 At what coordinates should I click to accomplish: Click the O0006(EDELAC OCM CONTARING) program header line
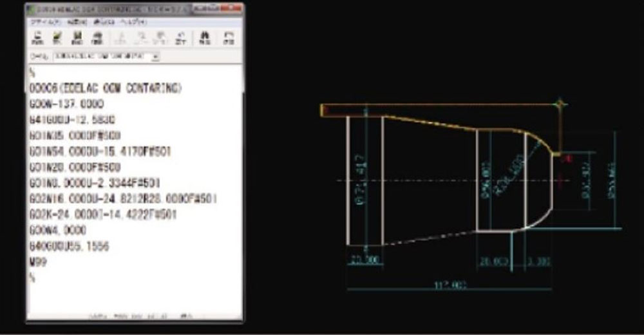click(x=106, y=88)
